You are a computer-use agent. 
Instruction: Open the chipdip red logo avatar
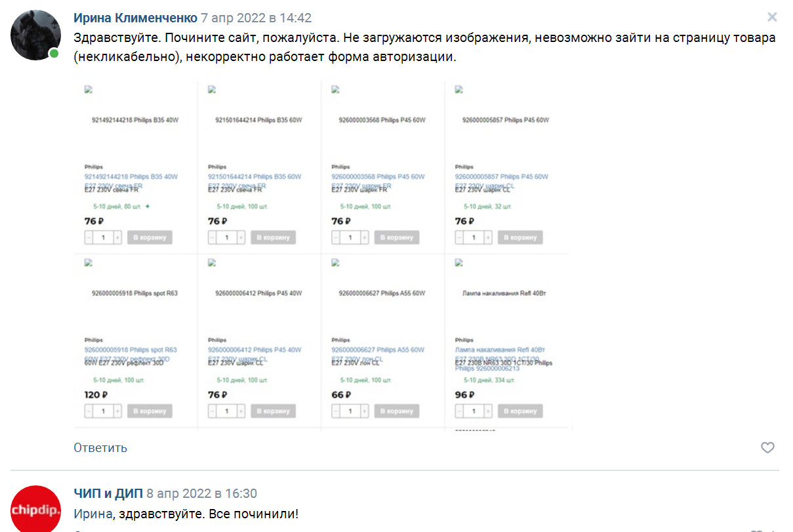point(35,509)
